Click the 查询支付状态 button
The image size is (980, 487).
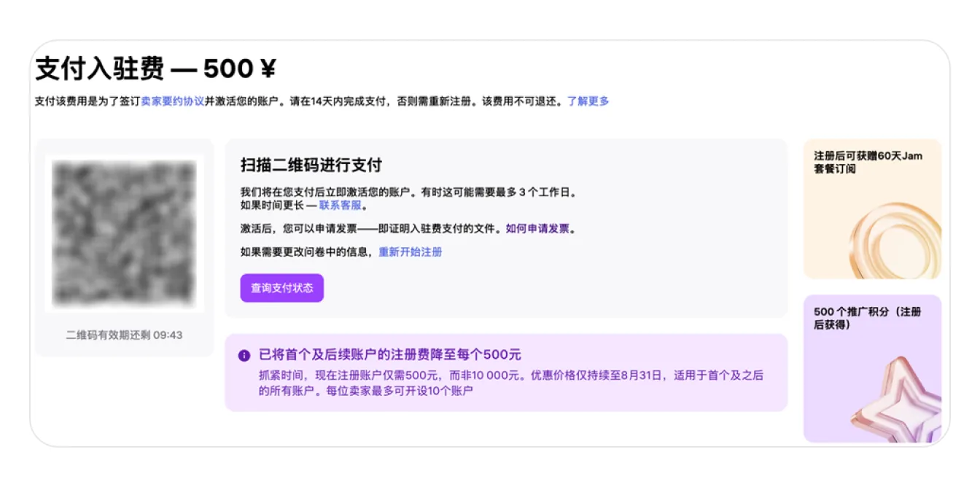click(x=282, y=288)
